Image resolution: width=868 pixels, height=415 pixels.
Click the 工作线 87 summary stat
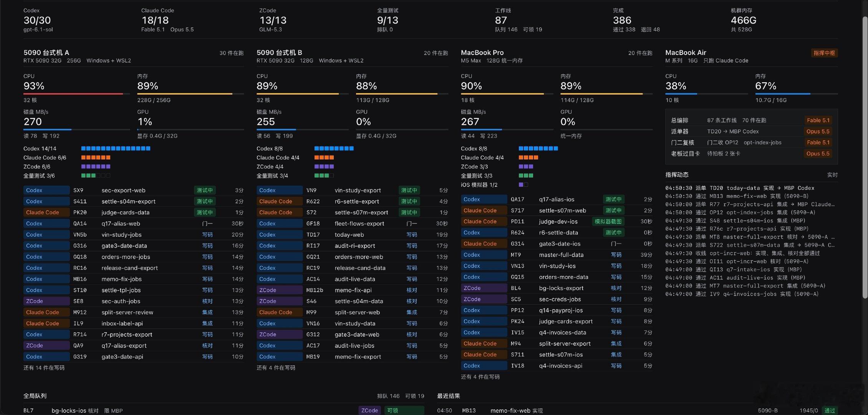coord(518,20)
